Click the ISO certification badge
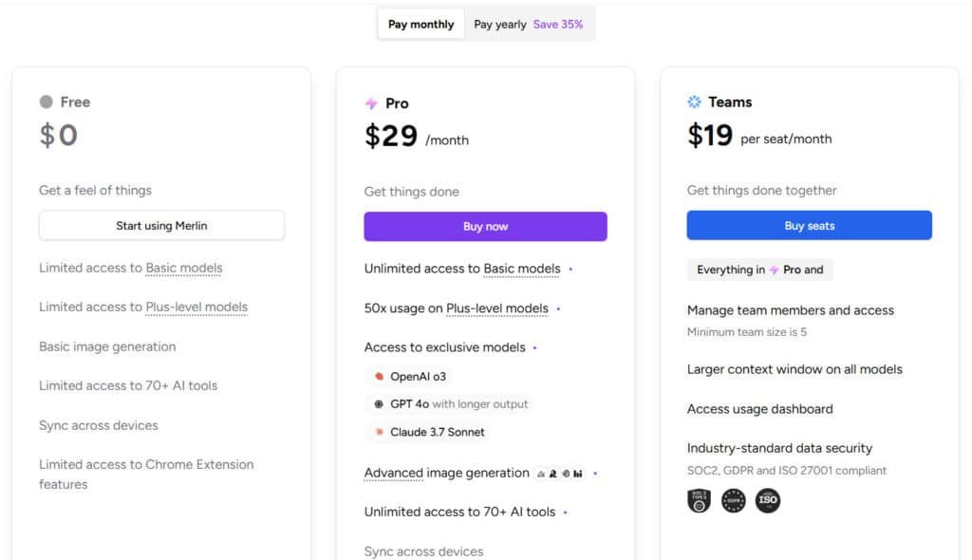972x560 pixels. pos(768,501)
